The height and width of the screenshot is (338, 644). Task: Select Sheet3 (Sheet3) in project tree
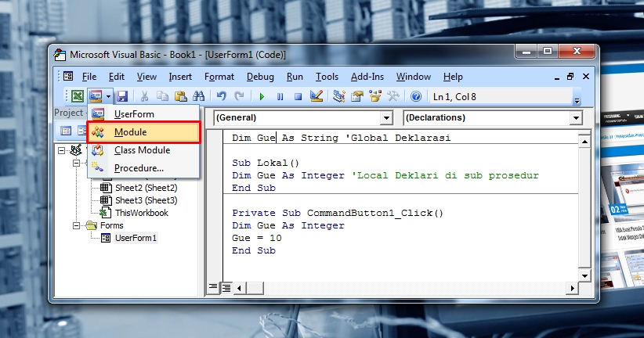[x=147, y=200]
